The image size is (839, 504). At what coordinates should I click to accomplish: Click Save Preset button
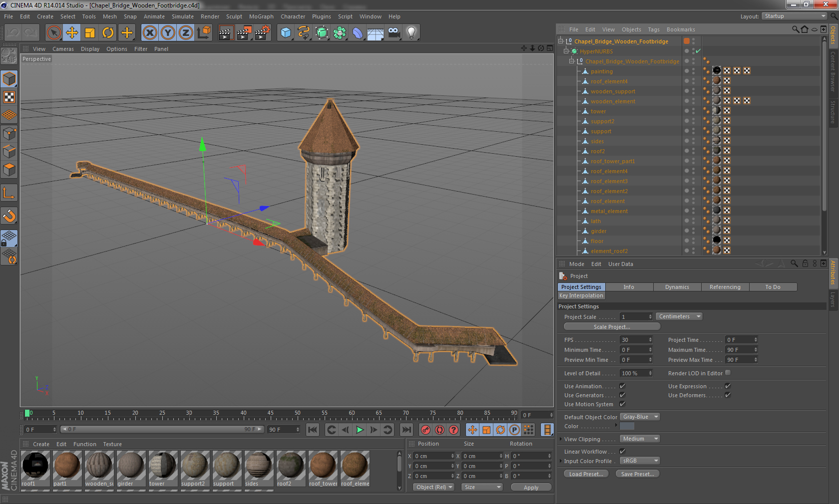pyautogui.click(x=638, y=474)
